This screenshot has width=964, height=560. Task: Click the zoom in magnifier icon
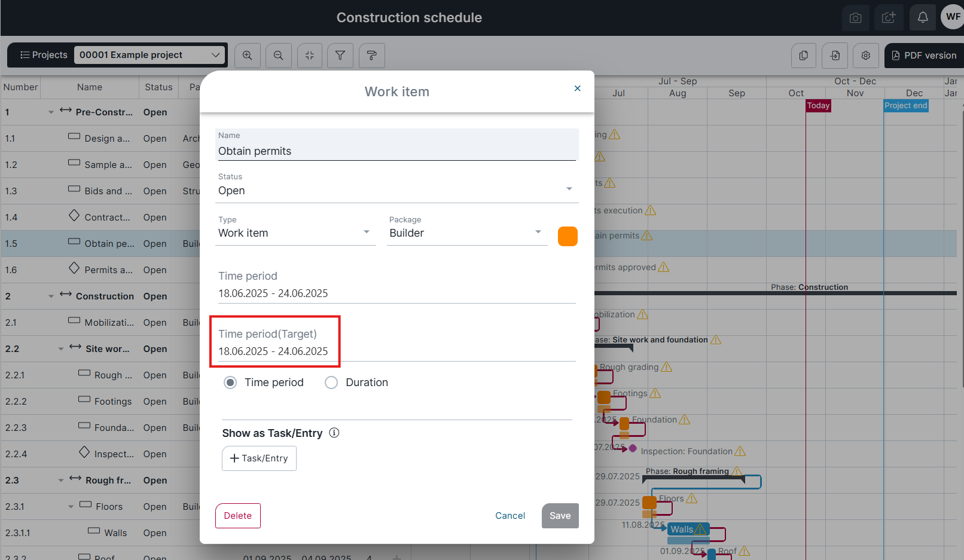pyautogui.click(x=247, y=56)
